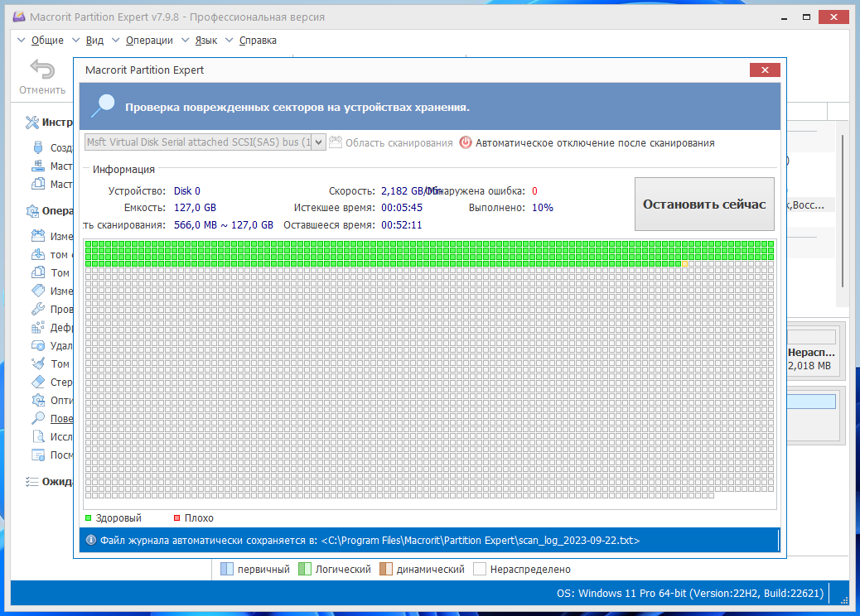Select the second Маст wizard copy icon
Image resolution: width=860 pixels, height=616 pixels.
click(x=38, y=184)
